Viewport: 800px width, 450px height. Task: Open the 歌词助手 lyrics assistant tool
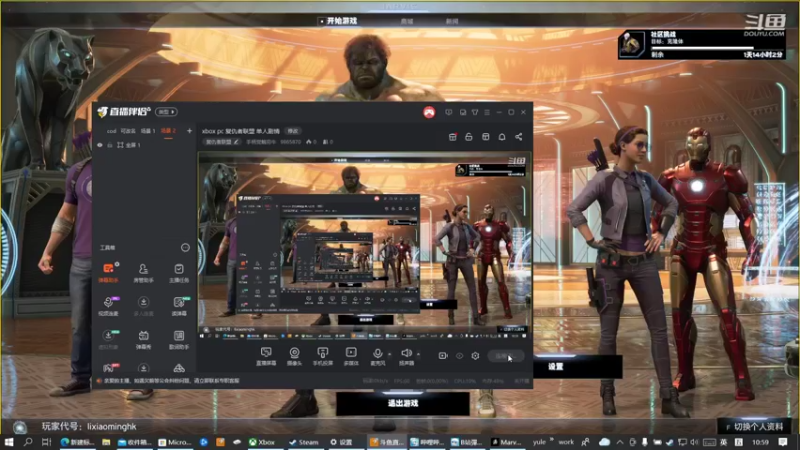coord(179,339)
